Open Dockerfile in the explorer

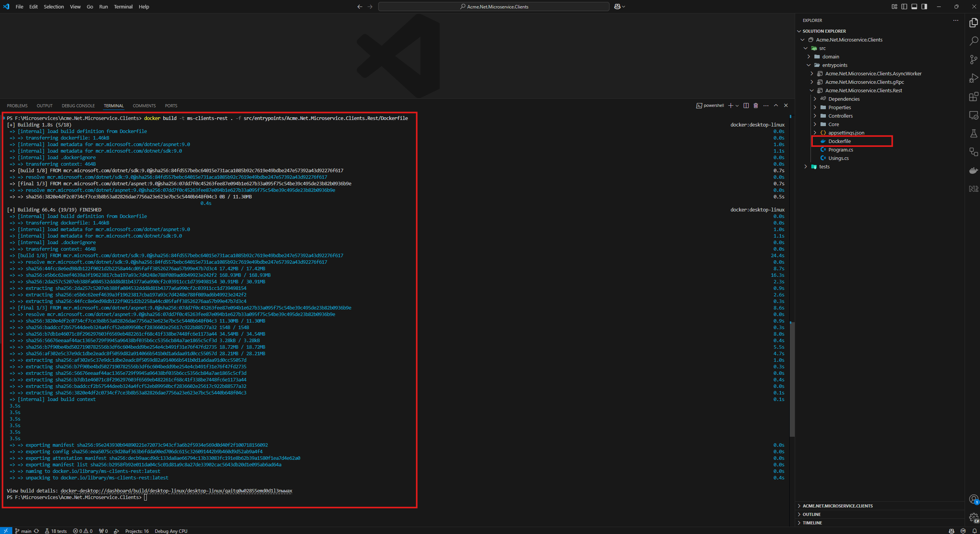[839, 141]
